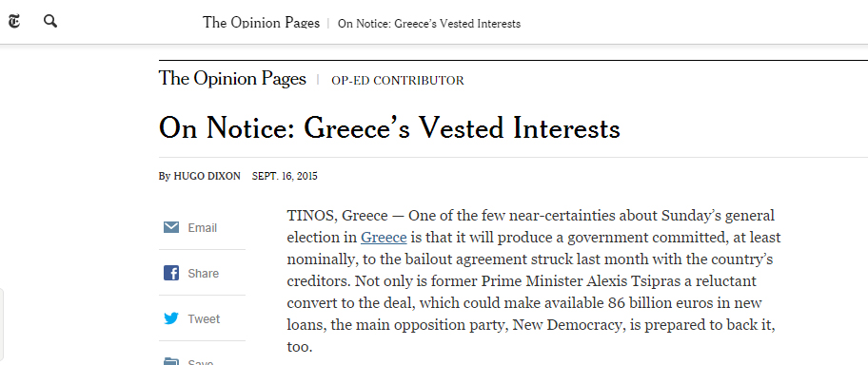Image resolution: width=868 pixels, height=365 pixels.
Task: Click the Email envelope icon
Action: click(171, 227)
